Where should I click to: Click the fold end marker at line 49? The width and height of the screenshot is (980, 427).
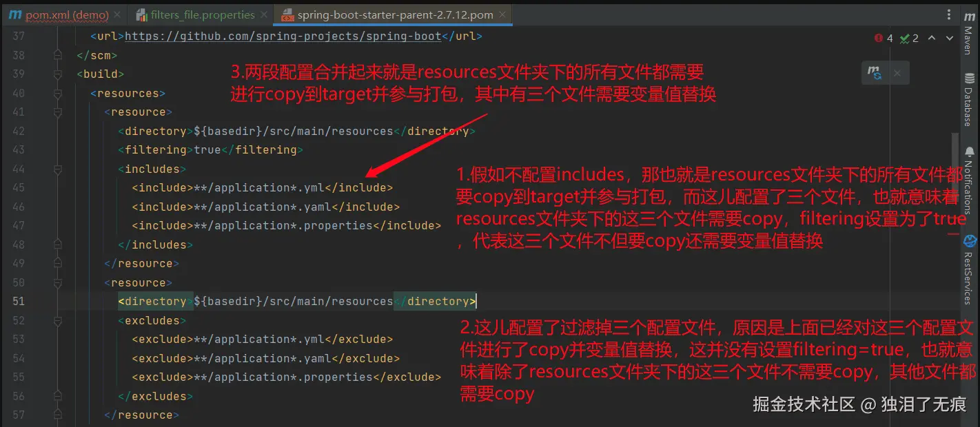pos(58,263)
